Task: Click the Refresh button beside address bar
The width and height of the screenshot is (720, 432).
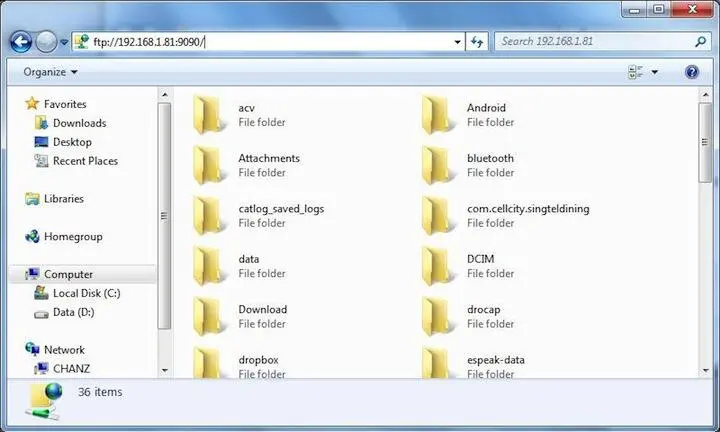Action: 477,42
